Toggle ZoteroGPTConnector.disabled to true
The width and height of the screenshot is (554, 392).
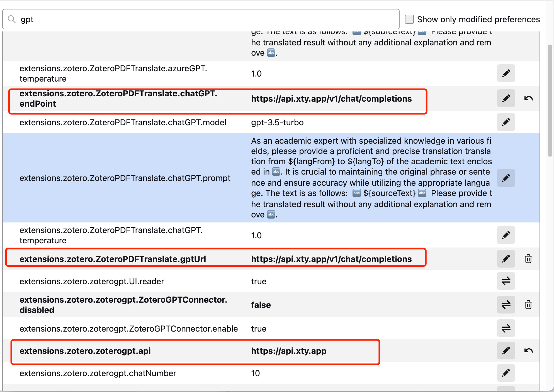click(x=506, y=305)
